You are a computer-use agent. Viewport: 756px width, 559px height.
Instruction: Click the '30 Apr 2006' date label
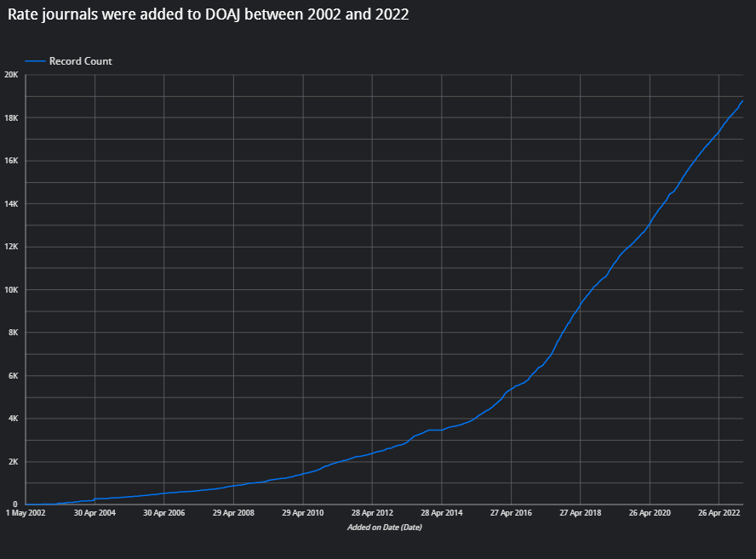pos(163,513)
